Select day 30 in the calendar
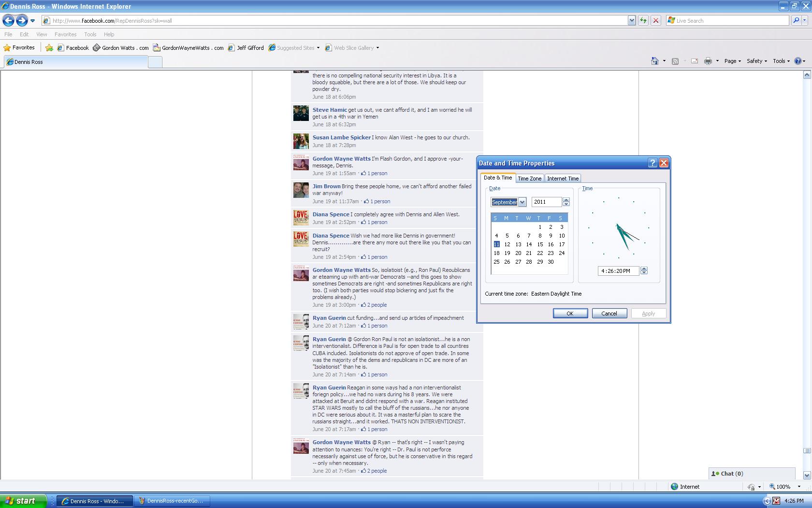 (551, 262)
